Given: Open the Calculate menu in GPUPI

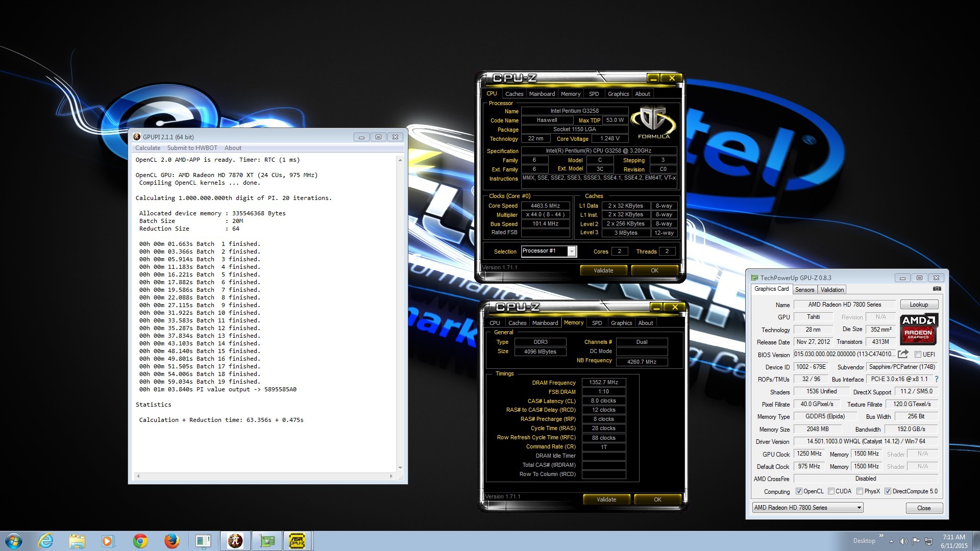Looking at the screenshot, I should point(148,148).
